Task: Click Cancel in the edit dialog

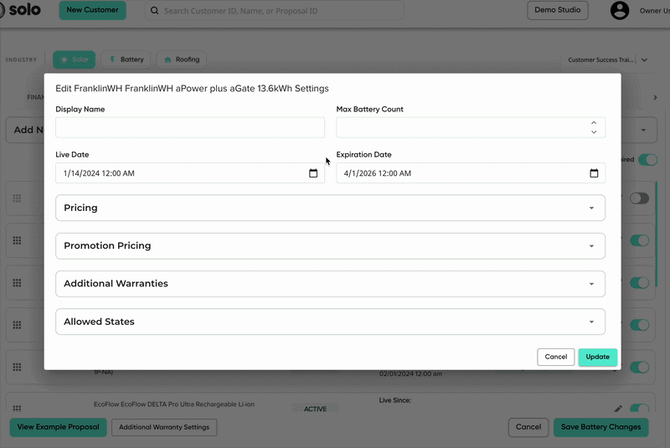Action: (556, 357)
